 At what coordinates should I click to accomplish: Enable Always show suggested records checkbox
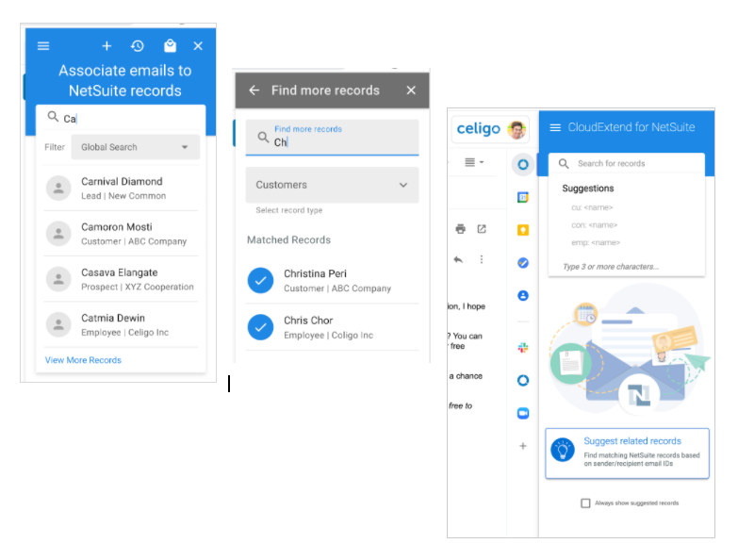pyautogui.click(x=585, y=503)
